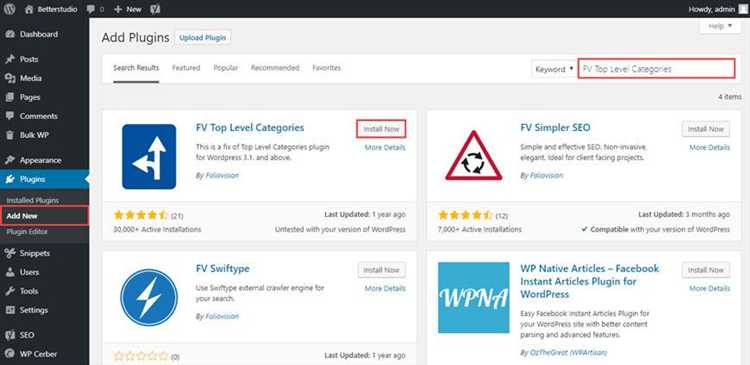Click the Upload Plugin button

pos(203,38)
